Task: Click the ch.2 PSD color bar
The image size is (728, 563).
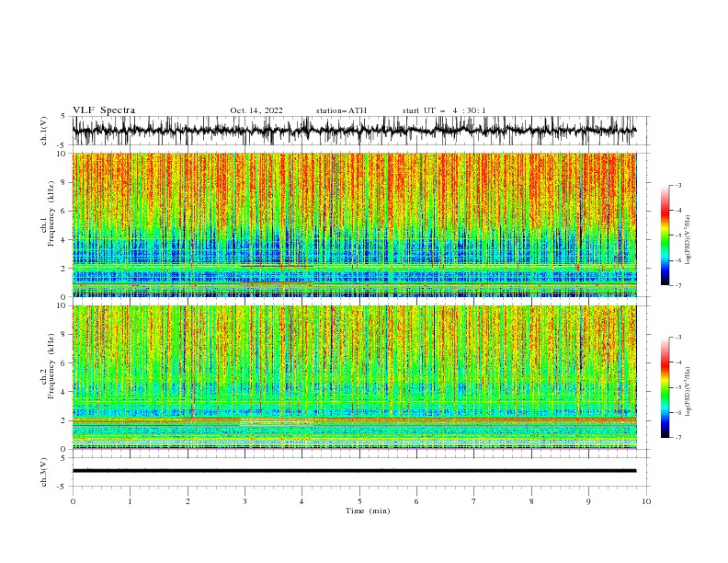Action: click(665, 387)
